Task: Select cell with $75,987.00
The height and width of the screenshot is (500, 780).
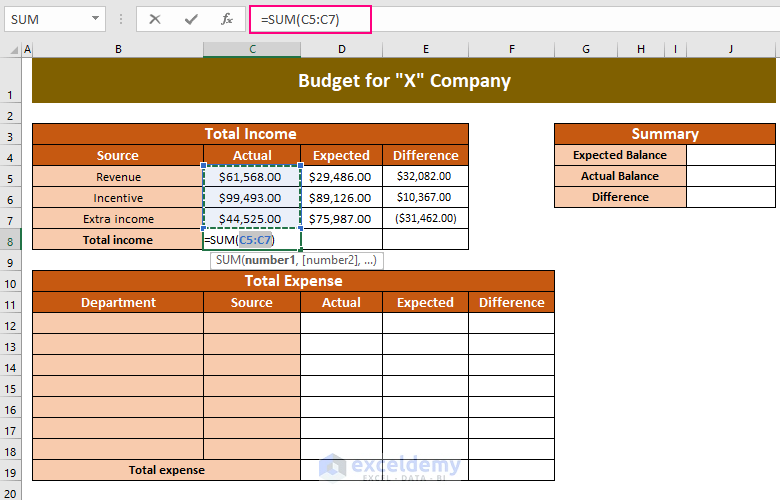Action: coord(341,218)
